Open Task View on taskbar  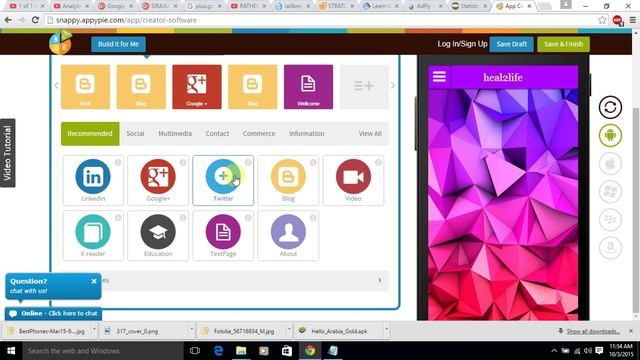coord(195,351)
